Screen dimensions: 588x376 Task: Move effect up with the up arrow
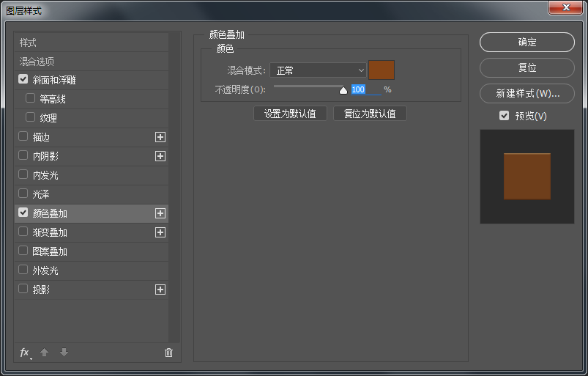(44, 353)
